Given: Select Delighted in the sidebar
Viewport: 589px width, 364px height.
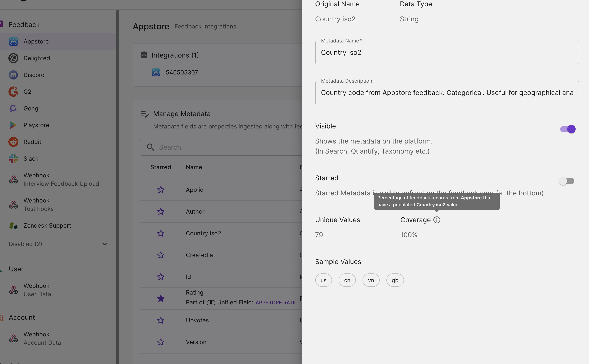Looking at the screenshot, I should click(x=37, y=58).
